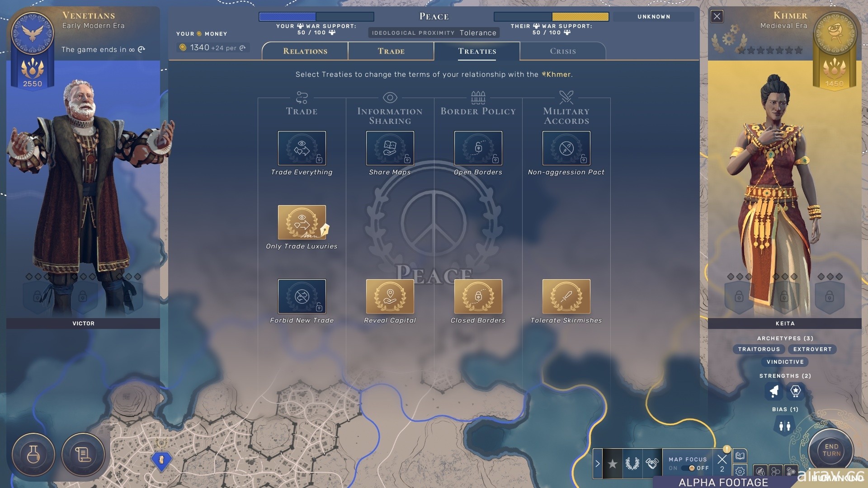
Task: Click the Forbid New Trade icon
Action: 301,296
